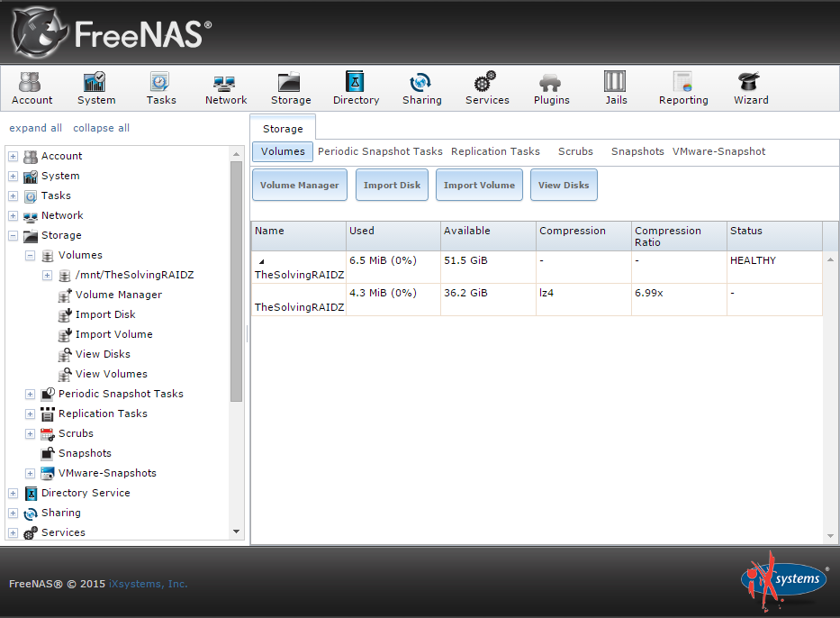Open the Reporting toolbar icon
Viewport: 840px width, 618px height.
(x=683, y=88)
